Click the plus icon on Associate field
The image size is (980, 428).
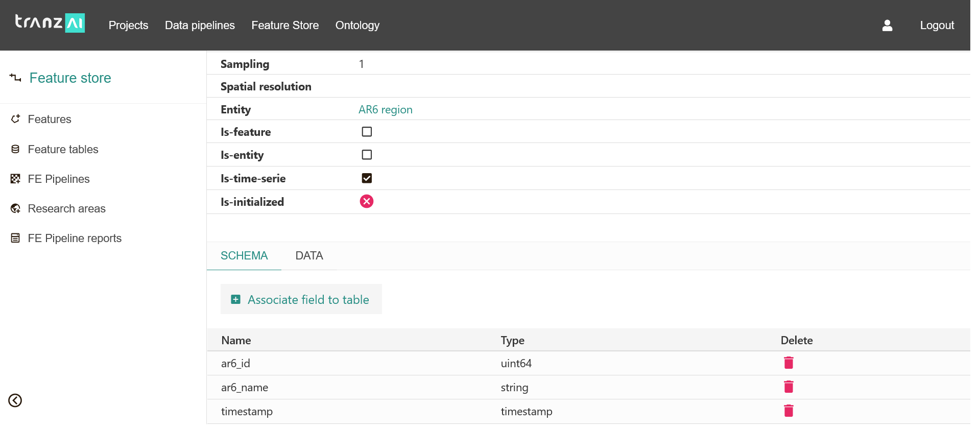[235, 299]
